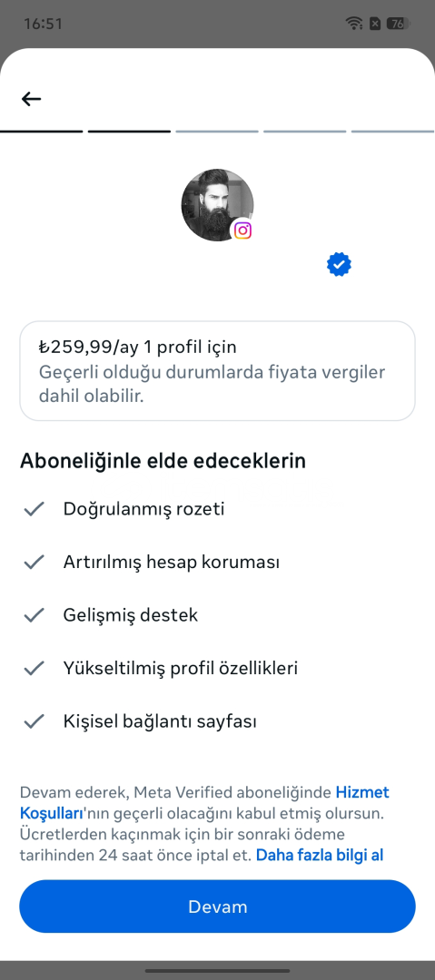Tap the checkmark beside Artırılmış hesap koruması
This screenshot has height=980, width=435.
[34, 563]
